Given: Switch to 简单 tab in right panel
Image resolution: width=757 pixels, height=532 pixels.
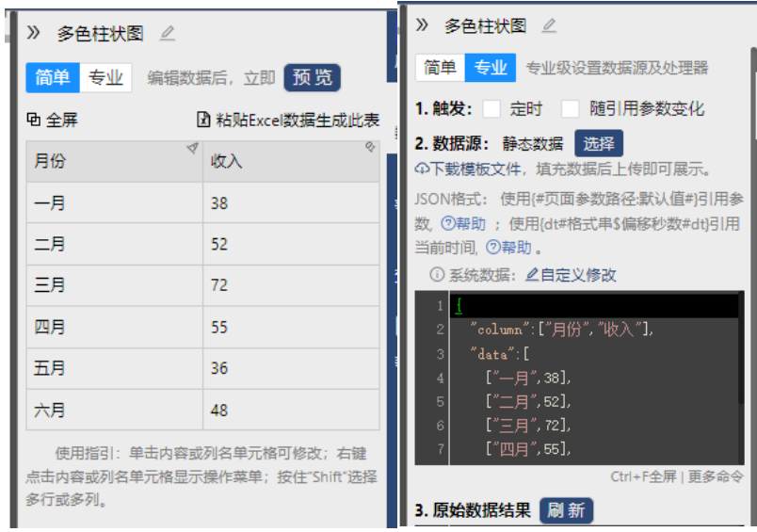Looking at the screenshot, I should [x=440, y=67].
